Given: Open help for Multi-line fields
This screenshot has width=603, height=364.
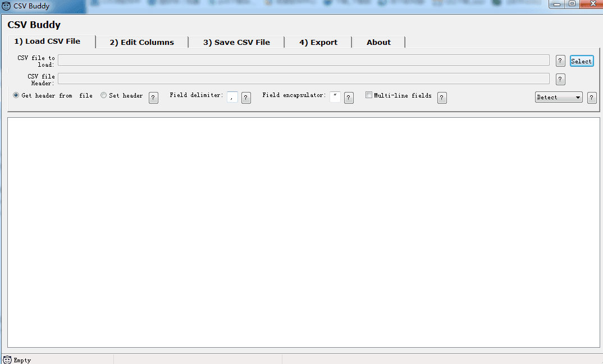Looking at the screenshot, I should click(x=442, y=98).
